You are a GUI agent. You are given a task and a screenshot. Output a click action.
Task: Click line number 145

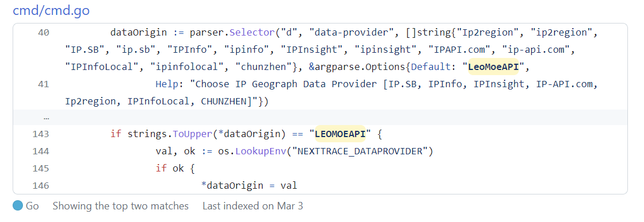(x=40, y=169)
